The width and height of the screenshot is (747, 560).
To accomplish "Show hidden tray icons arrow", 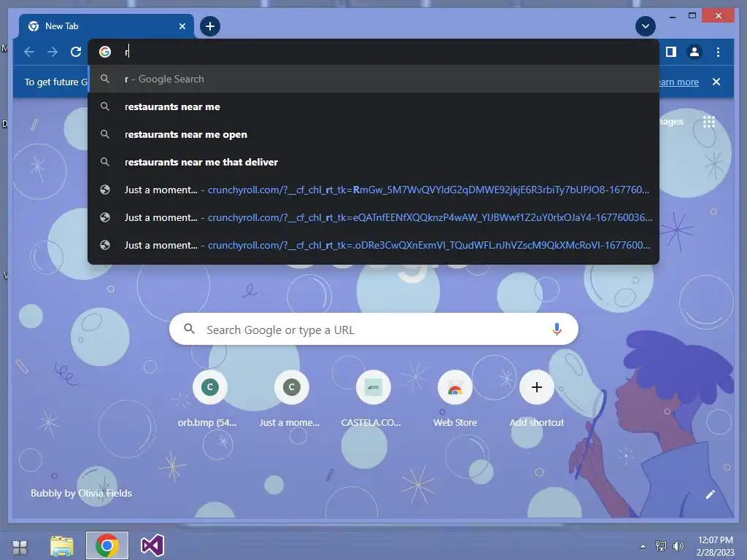I will 643,546.
